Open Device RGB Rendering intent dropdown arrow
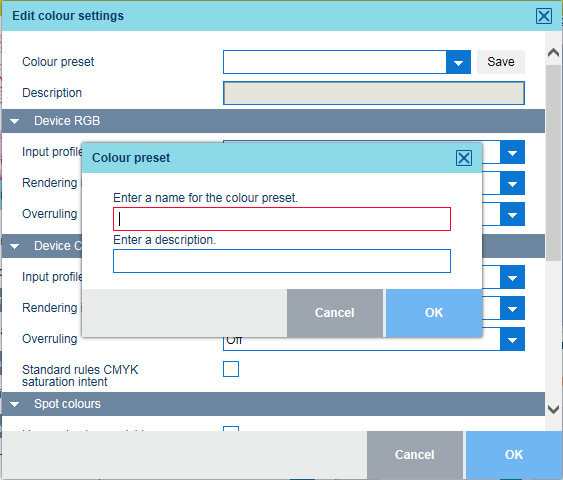The image size is (563, 480). (x=512, y=183)
